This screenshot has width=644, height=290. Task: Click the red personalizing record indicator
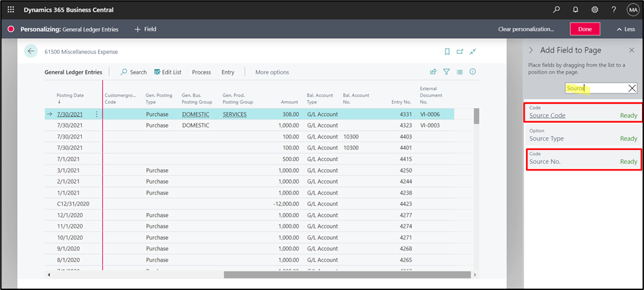pos(11,29)
